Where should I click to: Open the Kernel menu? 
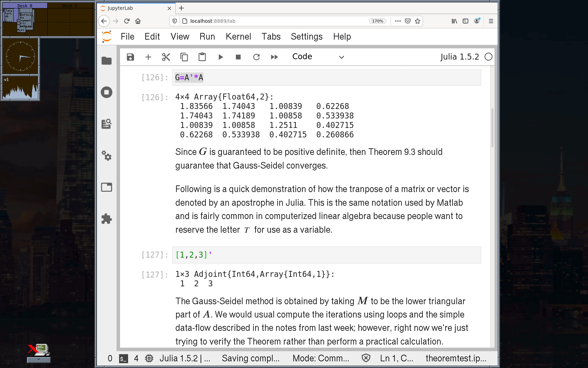click(x=238, y=36)
